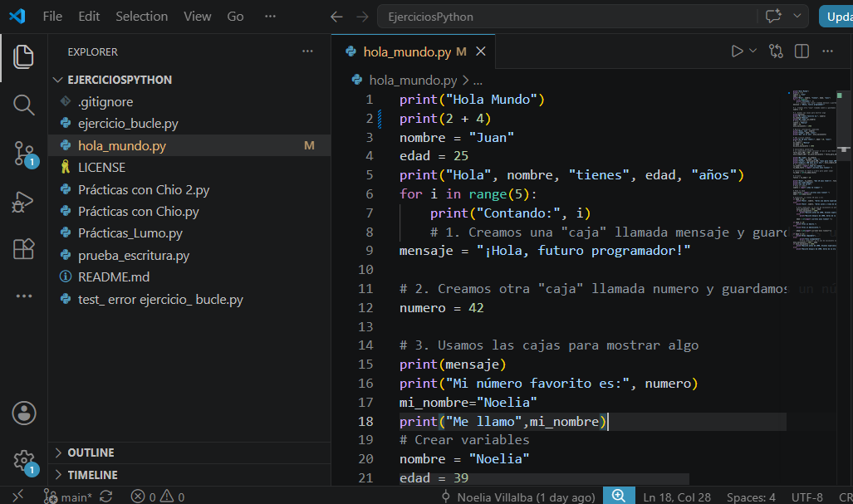Screen dimensions: 853x504
Task: Open dropdown arrow beside the chat icon
Action: pyautogui.click(x=797, y=17)
